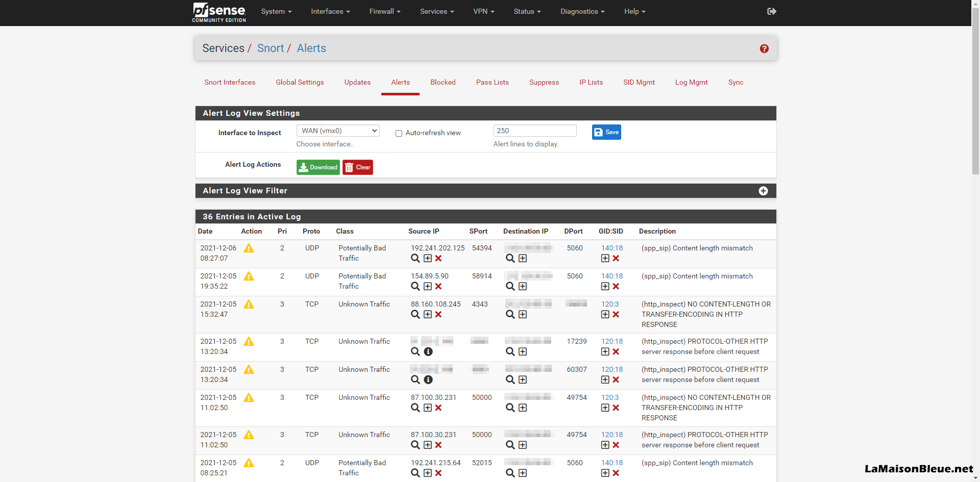Look up source IP 88.160.108.245 with magnifier
The height and width of the screenshot is (482, 980).
tap(415, 314)
